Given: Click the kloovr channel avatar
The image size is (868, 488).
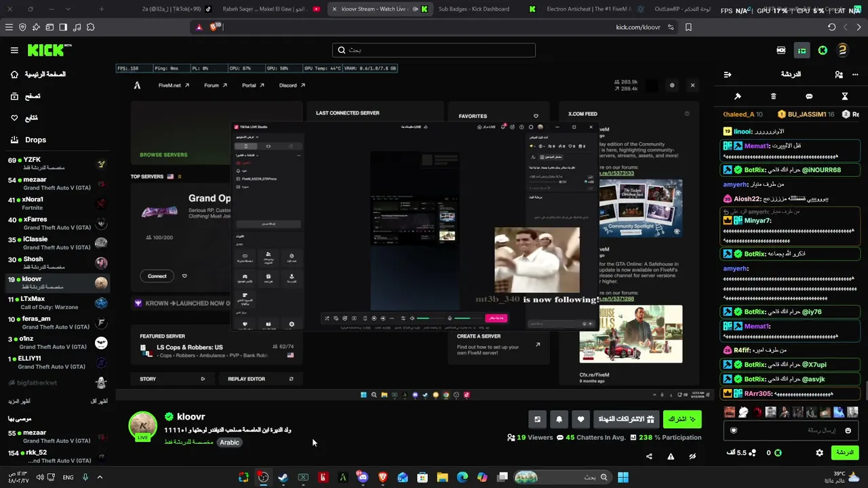Looking at the screenshot, I should [143, 426].
